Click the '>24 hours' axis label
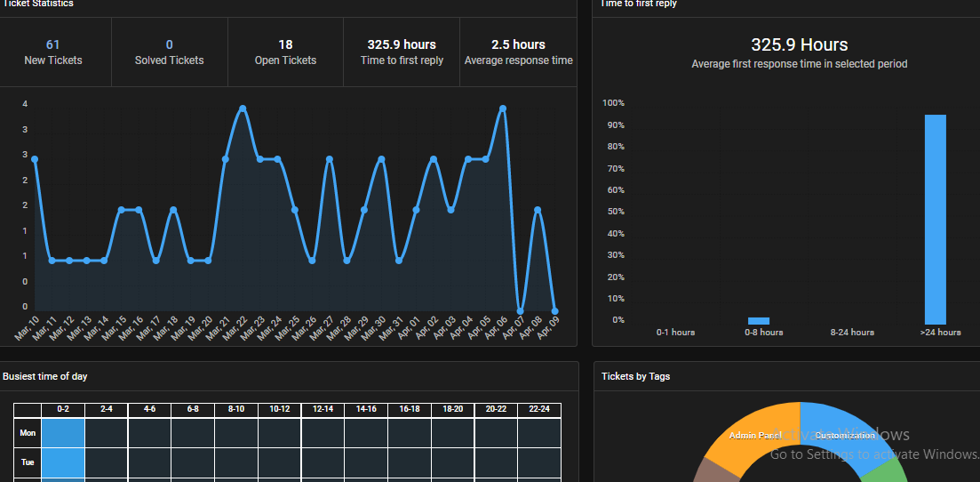 (x=940, y=333)
